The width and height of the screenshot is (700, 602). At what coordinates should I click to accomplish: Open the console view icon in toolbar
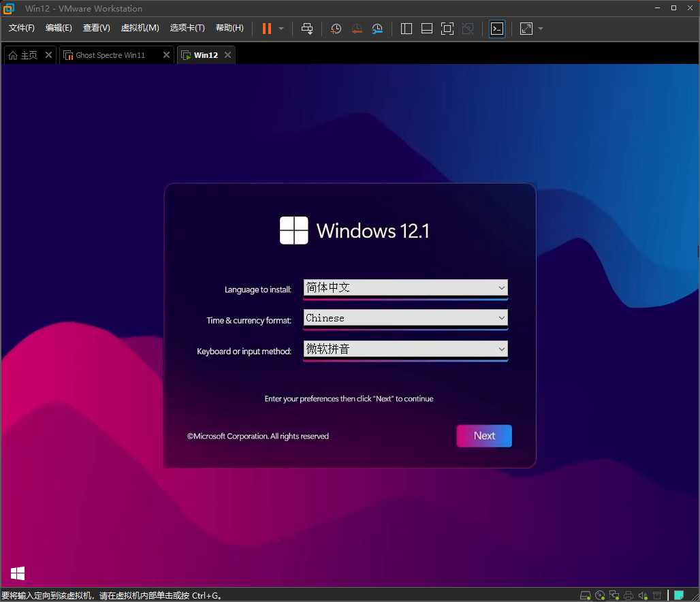point(497,29)
